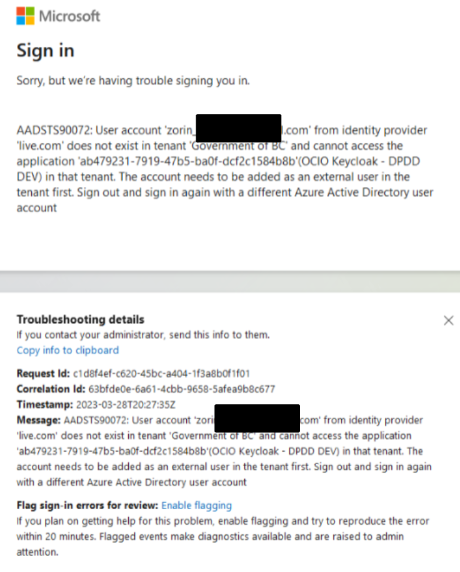Click the 'trouble signing you in' sentence

coord(133,81)
